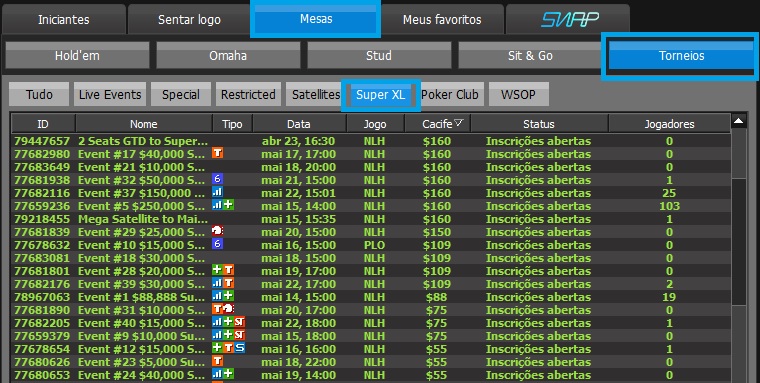
Task: Filter by WSOP tournaments
Action: tap(518, 94)
